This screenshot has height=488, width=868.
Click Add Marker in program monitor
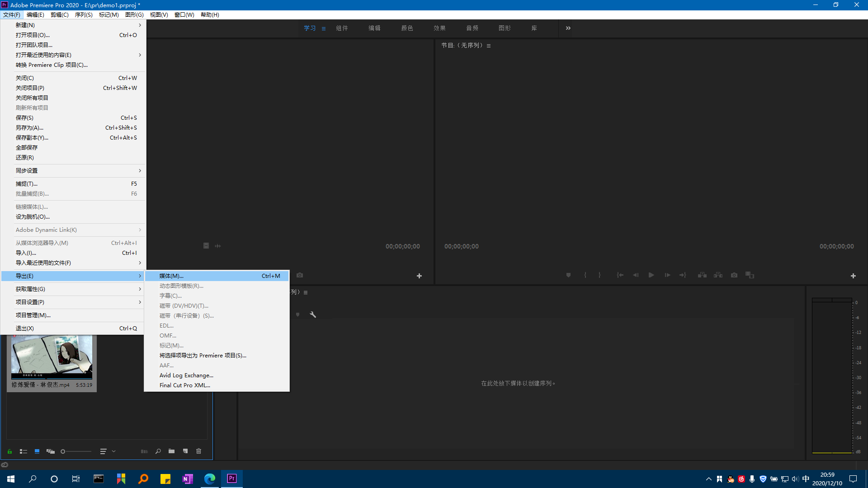tap(568, 275)
